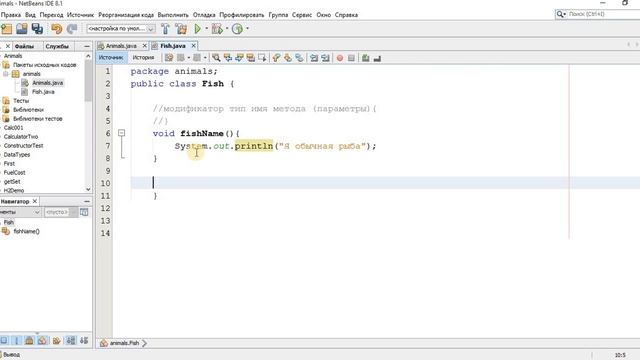Screen dimensions: 640x360
Task: Close the Animals.java editor tab
Action: point(144,46)
